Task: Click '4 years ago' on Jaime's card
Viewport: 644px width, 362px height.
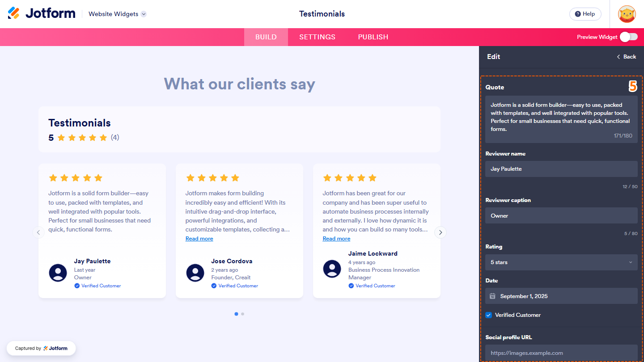Action: pos(362,262)
